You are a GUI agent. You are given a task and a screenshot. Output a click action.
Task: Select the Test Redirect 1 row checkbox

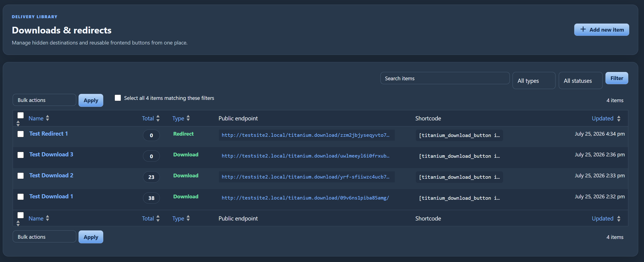pos(21,134)
